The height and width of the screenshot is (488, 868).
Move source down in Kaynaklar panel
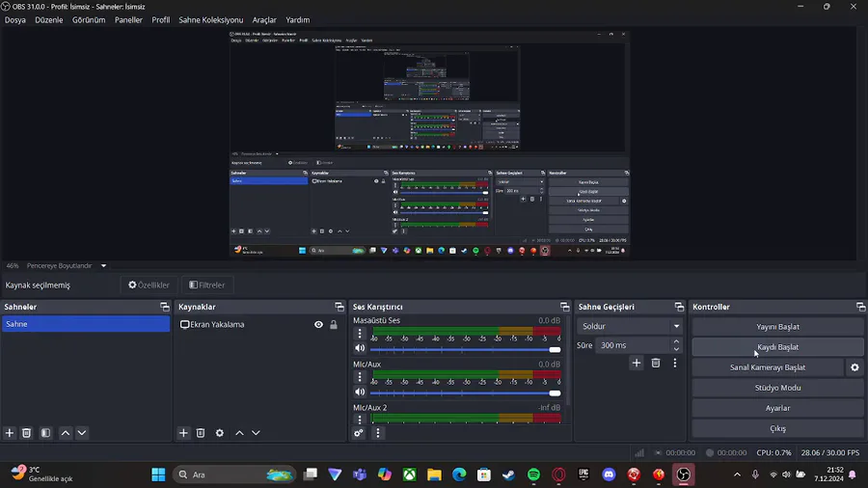(x=256, y=433)
